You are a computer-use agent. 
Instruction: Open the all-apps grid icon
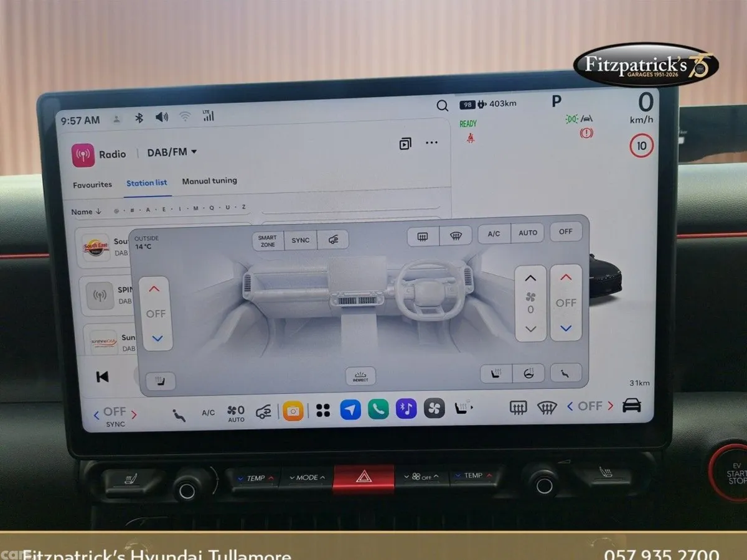322,410
